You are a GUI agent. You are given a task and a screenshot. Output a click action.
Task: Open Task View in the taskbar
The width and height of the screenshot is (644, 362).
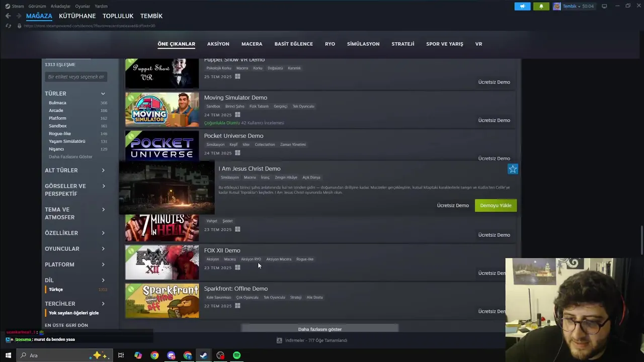(x=121, y=355)
